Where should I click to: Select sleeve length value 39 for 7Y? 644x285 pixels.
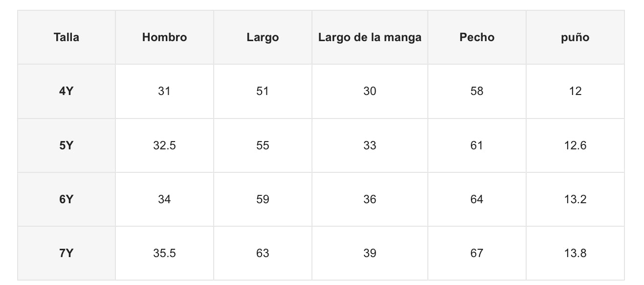pos(370,253)
